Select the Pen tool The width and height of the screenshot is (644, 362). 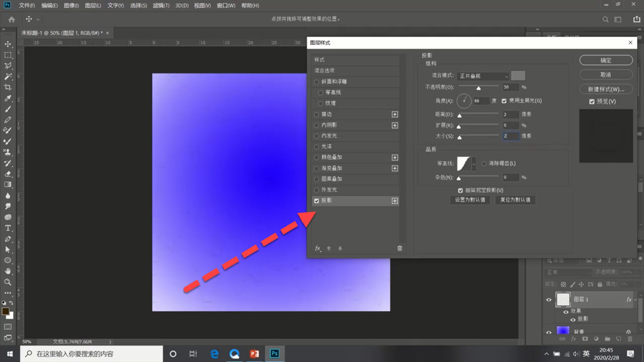point(8,239)
